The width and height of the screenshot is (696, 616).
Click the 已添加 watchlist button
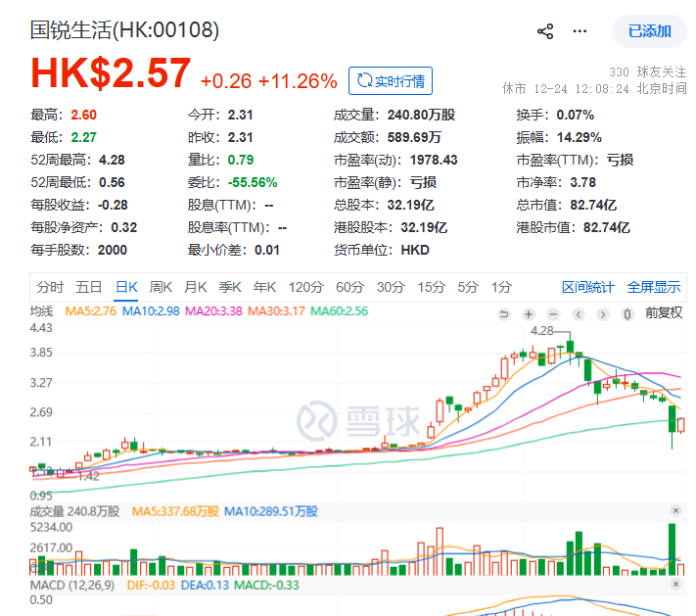coord(649,31)
